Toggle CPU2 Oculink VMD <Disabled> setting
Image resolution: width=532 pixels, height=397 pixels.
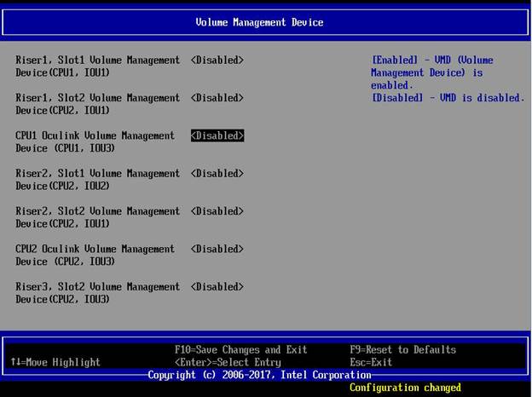(x=217, y=249)
